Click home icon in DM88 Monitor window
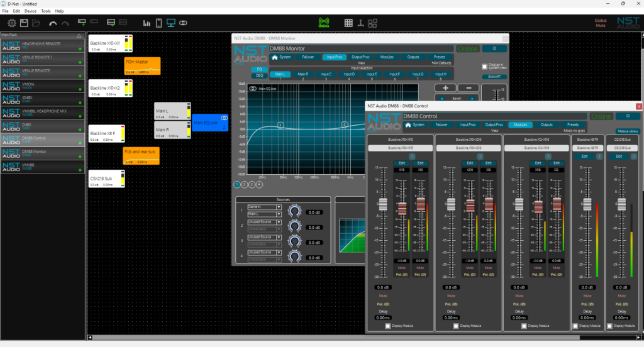 [x=275, y=57]
